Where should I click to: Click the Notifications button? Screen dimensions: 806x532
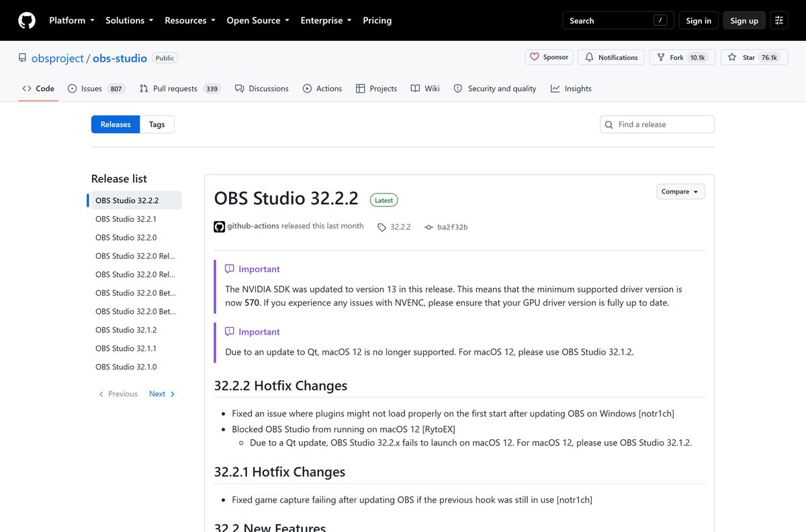pyautogui.click(x=611, y=57)
